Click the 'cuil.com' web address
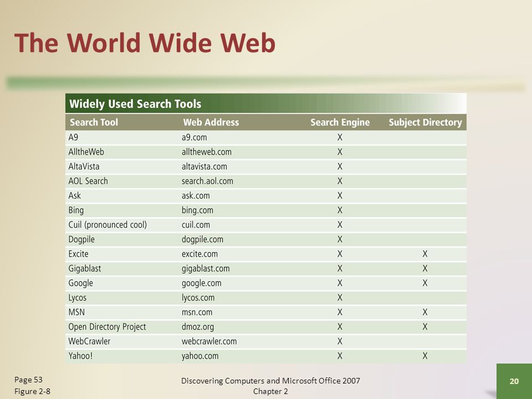Image resolution: width=532 pixels, height=399 pixels. 196,224
